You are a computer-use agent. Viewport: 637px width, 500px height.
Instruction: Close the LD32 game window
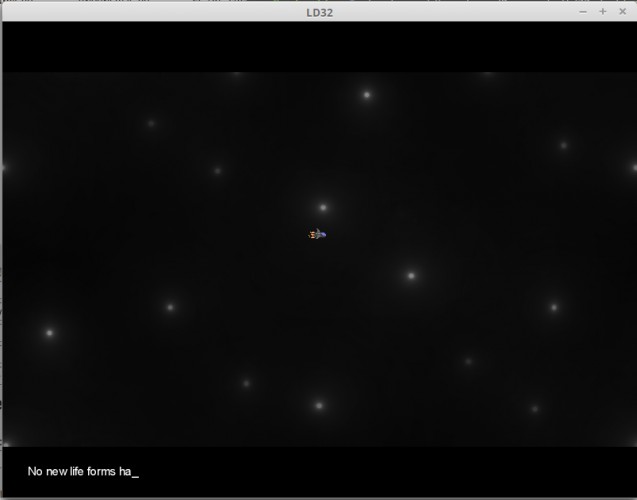coord(622,11)
